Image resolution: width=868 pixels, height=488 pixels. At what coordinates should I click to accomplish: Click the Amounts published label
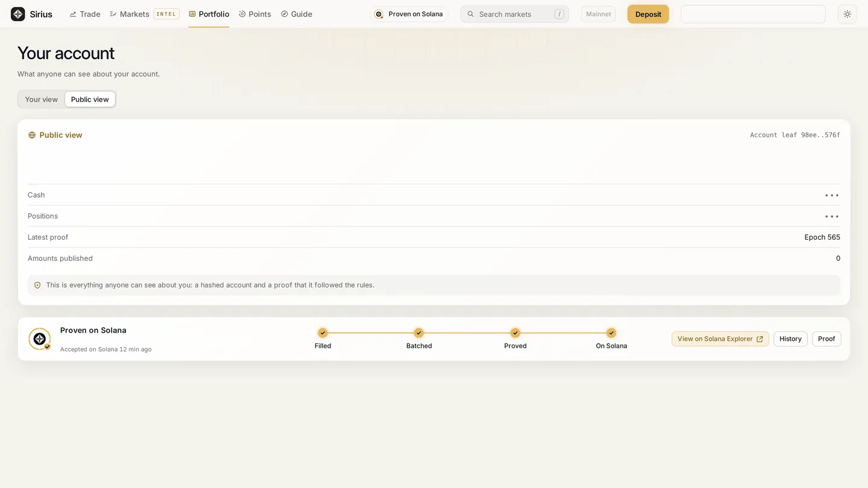click(60, 258)
